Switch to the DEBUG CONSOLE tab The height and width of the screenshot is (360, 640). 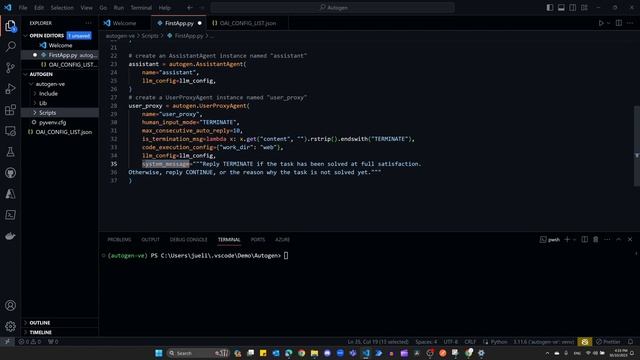pos(189,240)
